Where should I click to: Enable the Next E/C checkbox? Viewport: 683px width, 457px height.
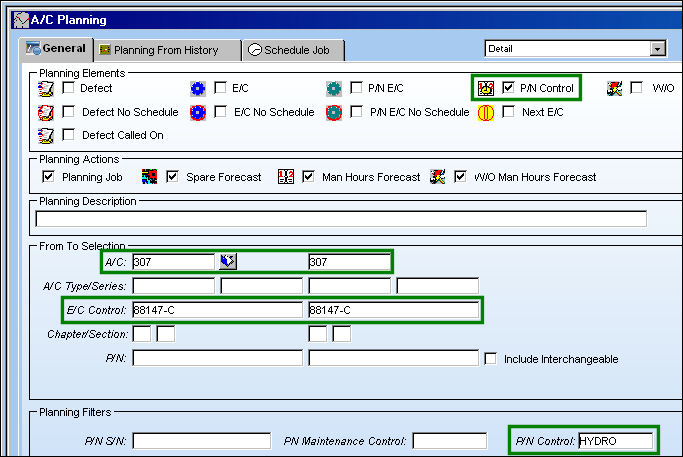tap(508, 112)
